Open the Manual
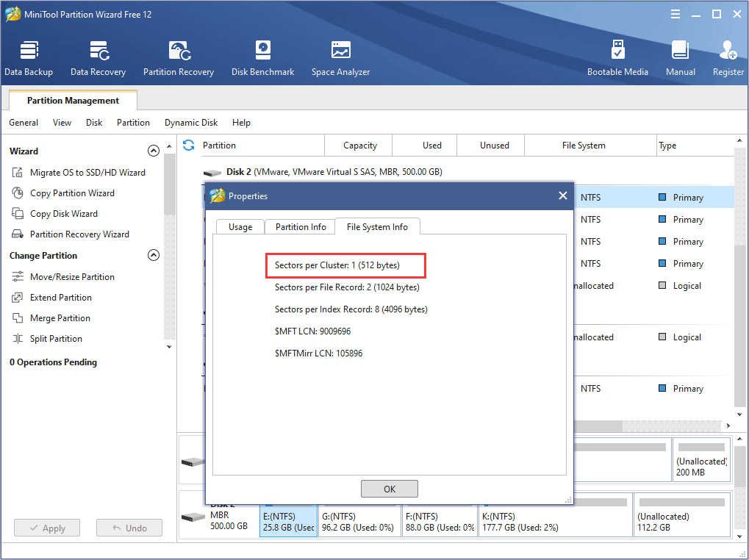Screen dimensions: 749x560 pos(680,58)
